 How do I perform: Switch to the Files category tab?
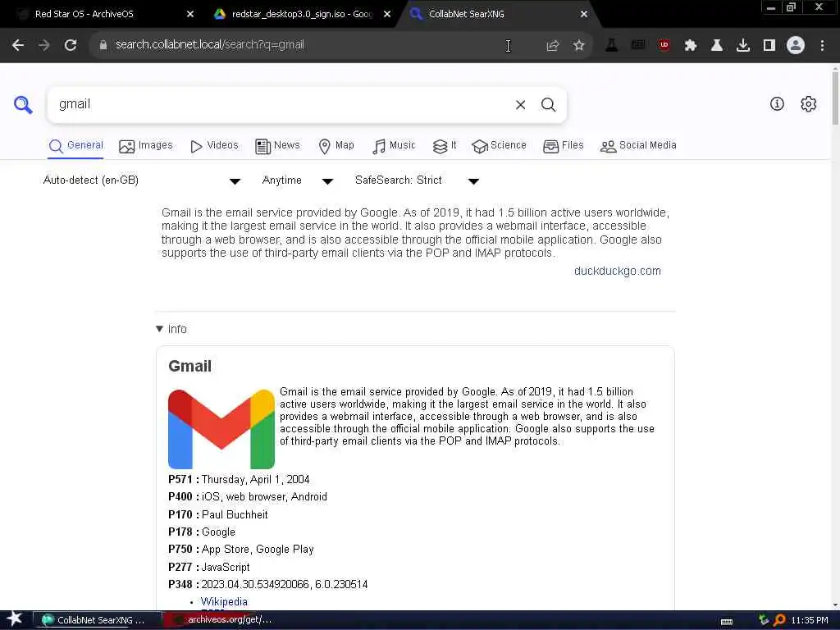click(563, 146)
